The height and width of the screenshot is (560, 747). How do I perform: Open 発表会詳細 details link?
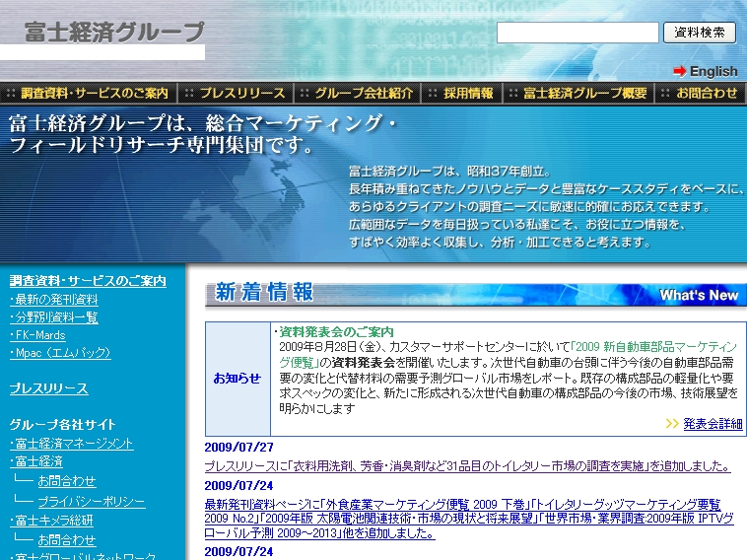click(713, 423)
